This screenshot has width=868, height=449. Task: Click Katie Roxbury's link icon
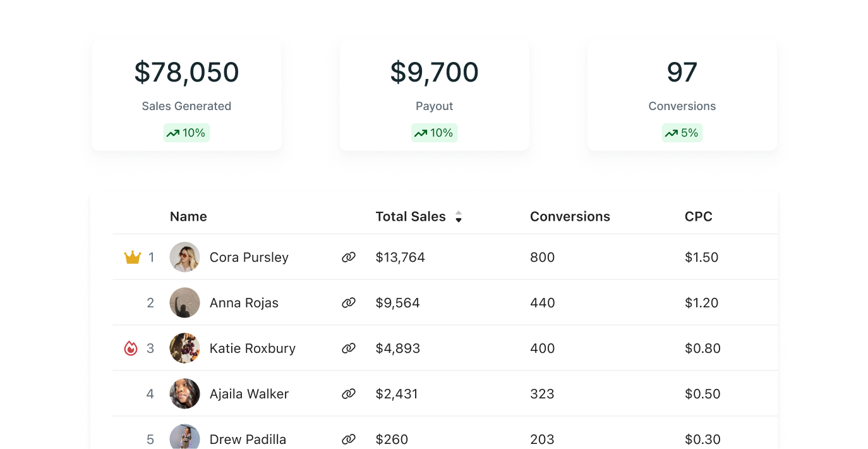(349, 348)
